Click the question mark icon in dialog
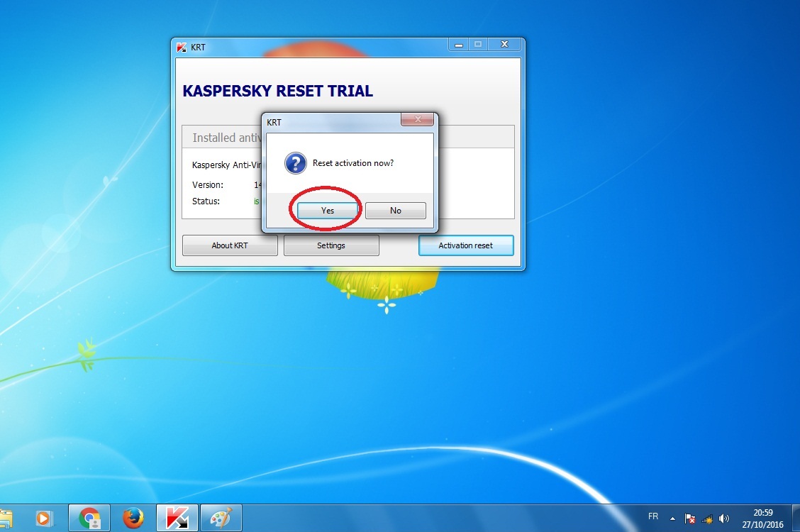The width and height of the screenshot is (800, 532). [296, 163]
